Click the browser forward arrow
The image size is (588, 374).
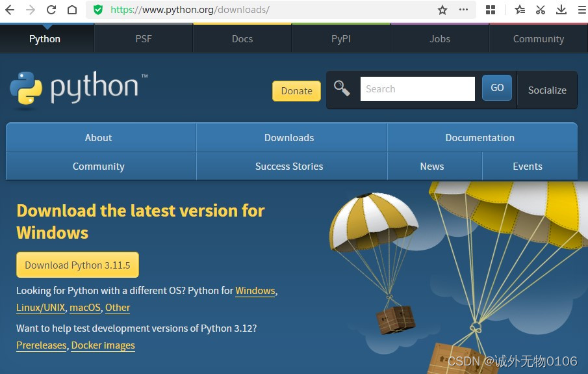[31, 10]
